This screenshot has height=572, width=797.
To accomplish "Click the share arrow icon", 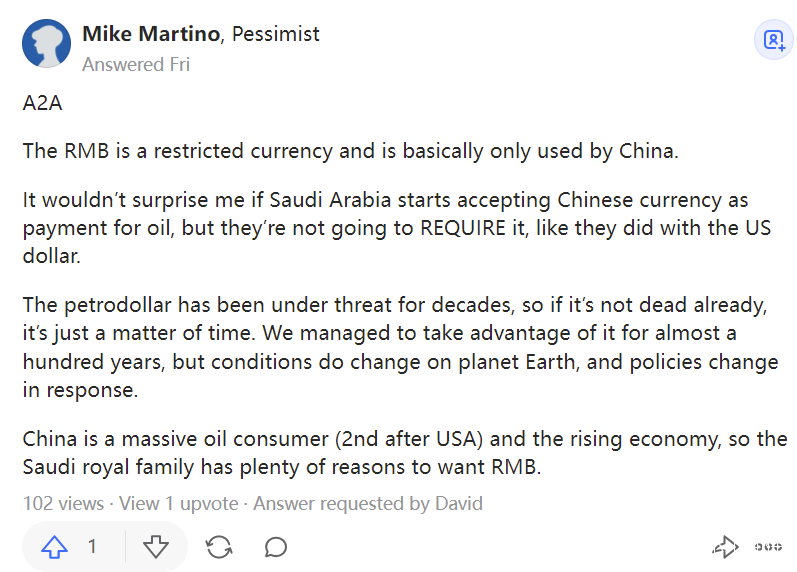I will pos(724,546).
